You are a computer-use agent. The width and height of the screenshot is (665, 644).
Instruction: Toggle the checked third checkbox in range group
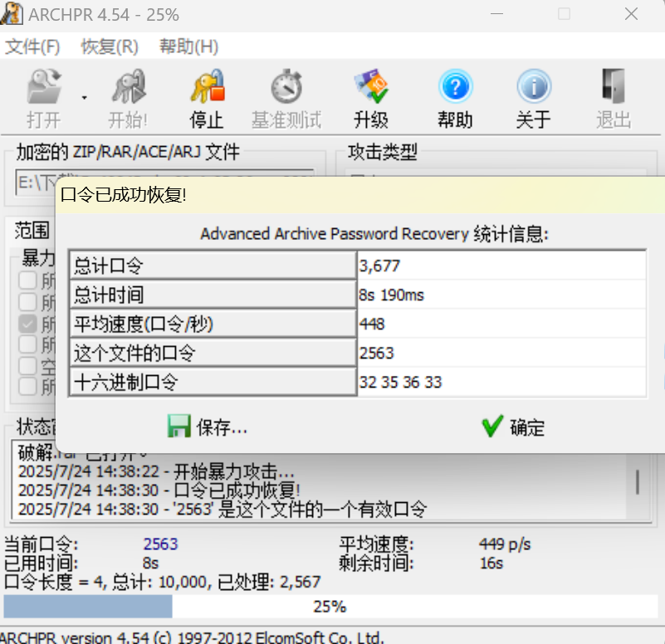click(27, 324)
